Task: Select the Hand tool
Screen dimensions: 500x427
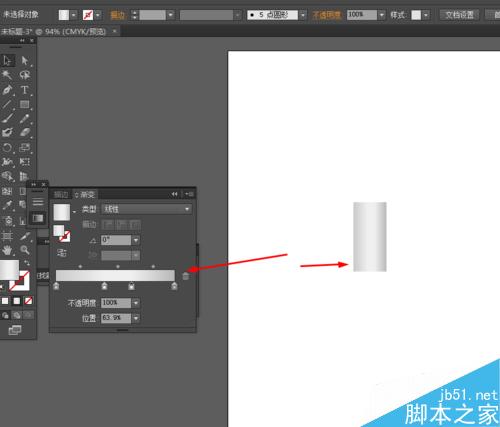Action: 7,250
